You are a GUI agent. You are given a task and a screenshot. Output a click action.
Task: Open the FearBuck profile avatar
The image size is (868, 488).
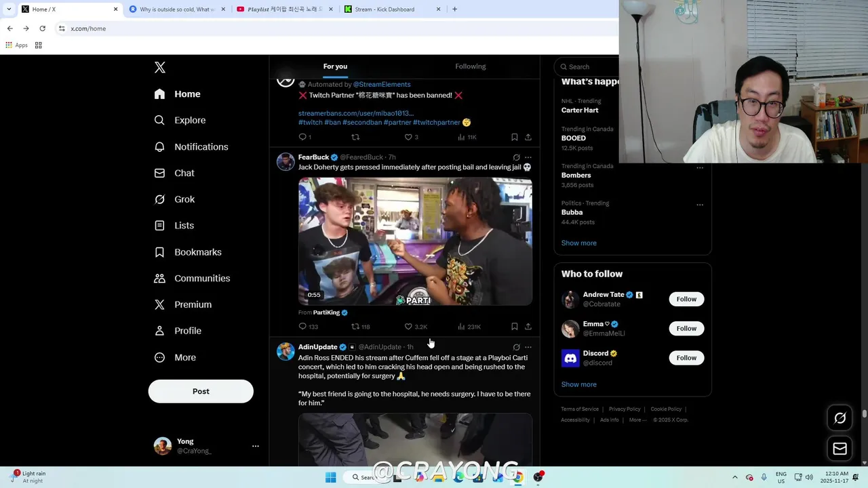coord(285,161)
